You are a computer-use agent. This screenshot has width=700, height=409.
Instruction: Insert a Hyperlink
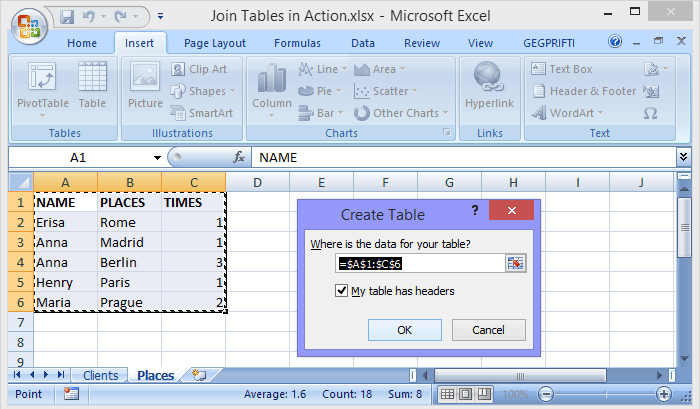489,85
